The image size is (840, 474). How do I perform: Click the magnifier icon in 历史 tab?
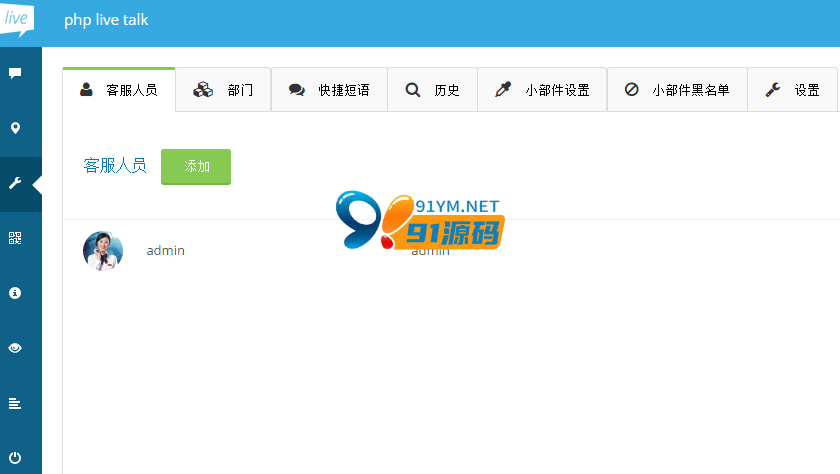pos(412,89)
